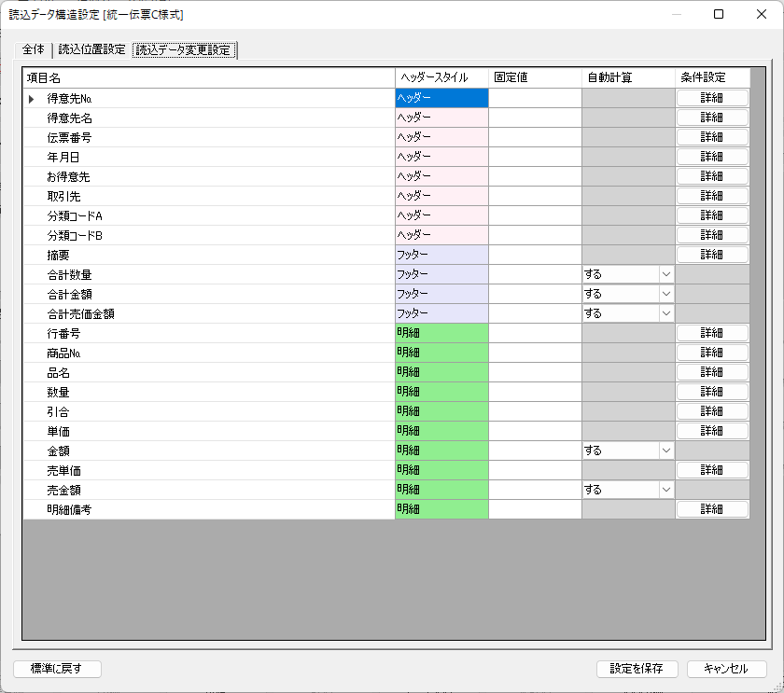The height and width of the screenshot is (693, 784).
Task: Open 詳細 for 分類コードB row
Action: pos(712,235)
